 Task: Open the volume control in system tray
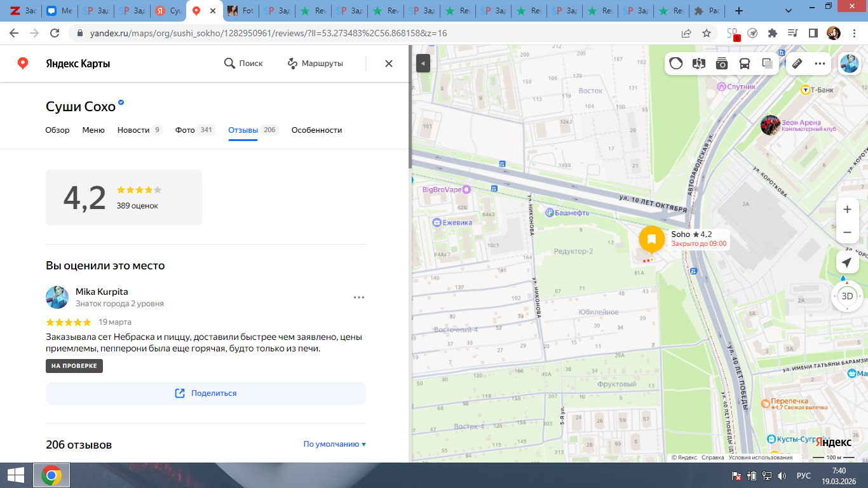click(x=782, y=475)
